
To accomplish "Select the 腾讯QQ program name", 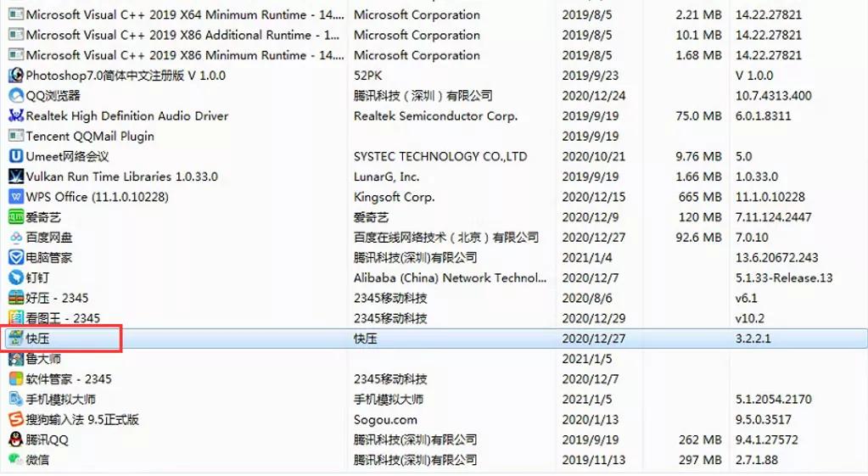I will click(x=47, y=440).
